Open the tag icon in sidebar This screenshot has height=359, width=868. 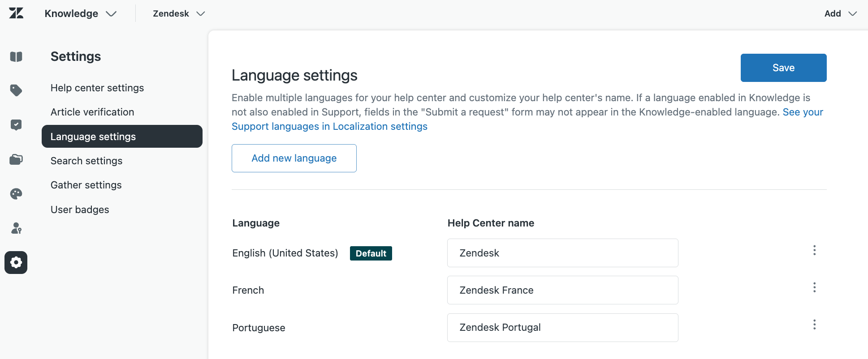tap(16, 90)
